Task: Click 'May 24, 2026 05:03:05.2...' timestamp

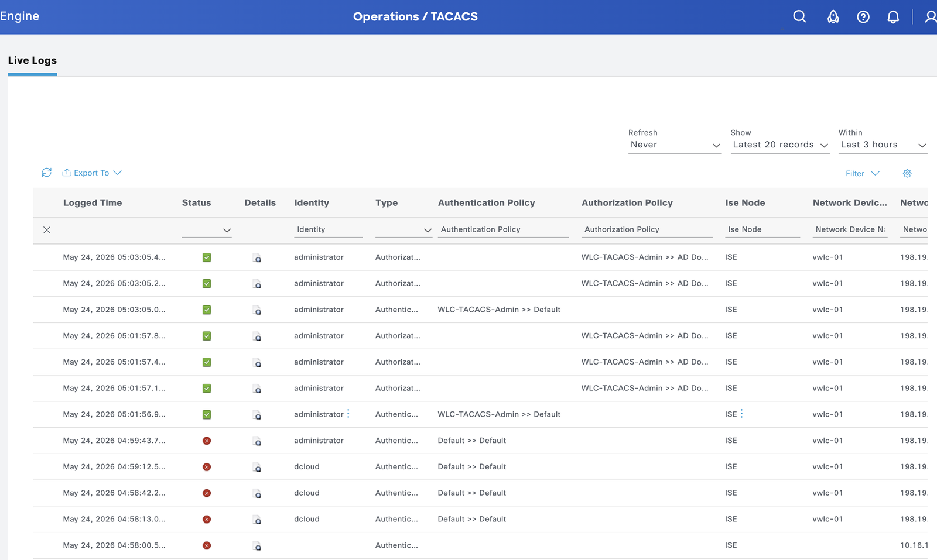Action: pyautogui.click(x=114, y=283)
